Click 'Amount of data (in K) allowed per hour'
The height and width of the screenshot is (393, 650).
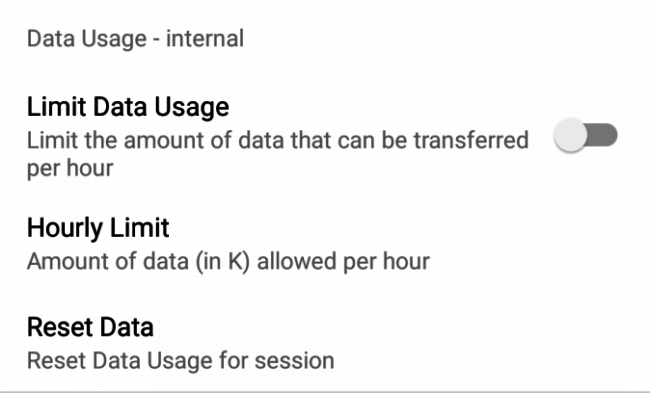point(228,262)
